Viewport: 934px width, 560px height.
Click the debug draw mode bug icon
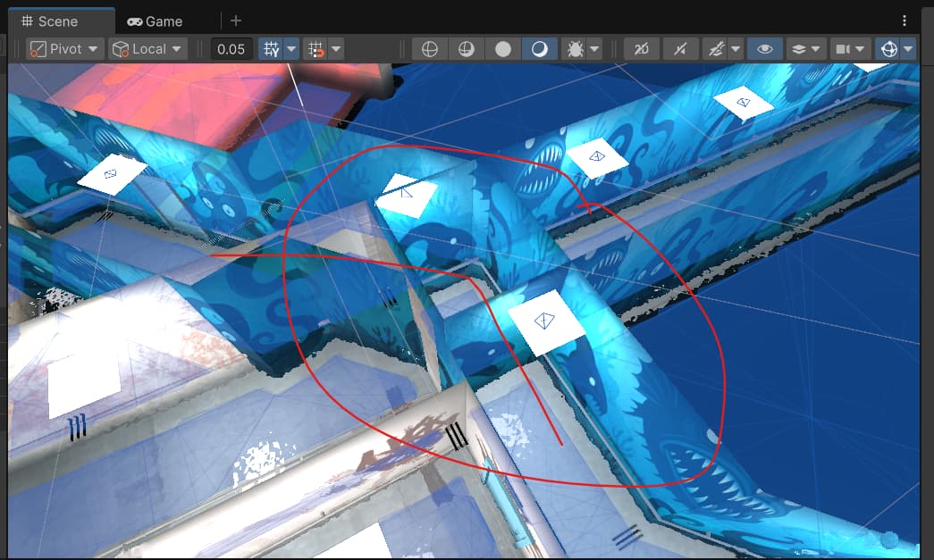576,50
